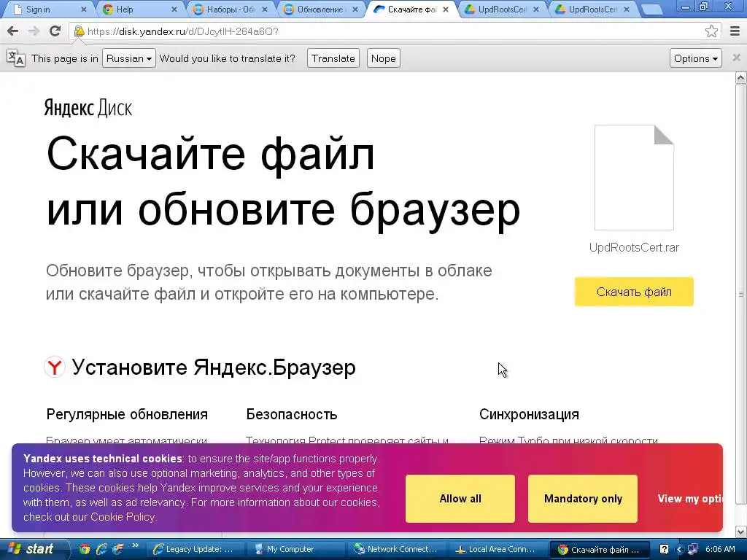747x560 pixels.
Task: Switch to the first UpdRootsCert tab
Action: [502, 9]
